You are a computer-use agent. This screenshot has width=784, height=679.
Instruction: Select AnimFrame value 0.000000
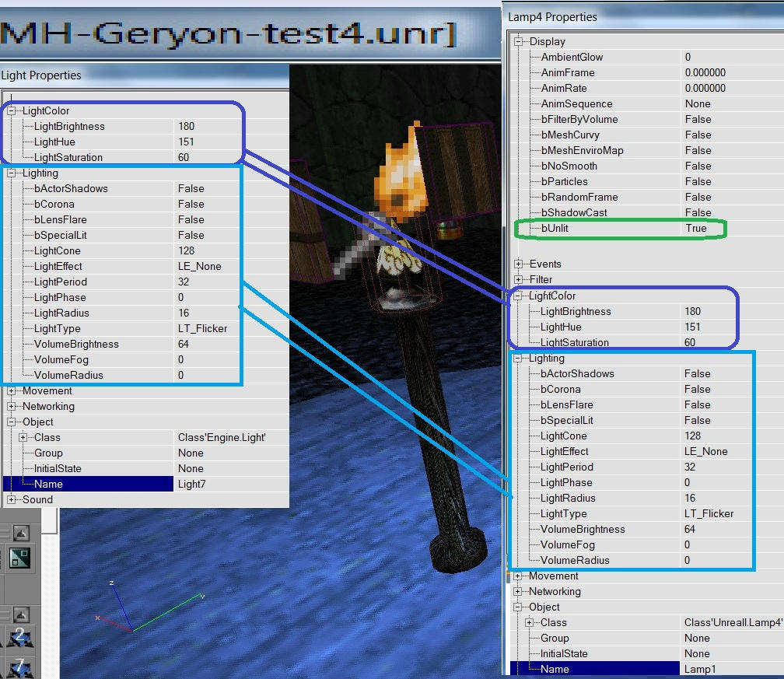pyautogui.click(x=705, y=73)
